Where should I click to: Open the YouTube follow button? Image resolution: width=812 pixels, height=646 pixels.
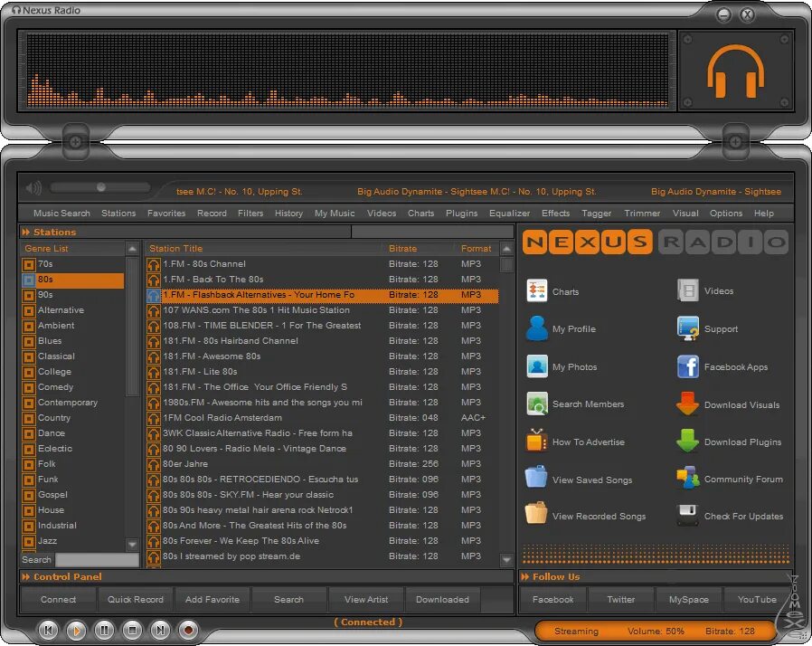click(757, 599)
